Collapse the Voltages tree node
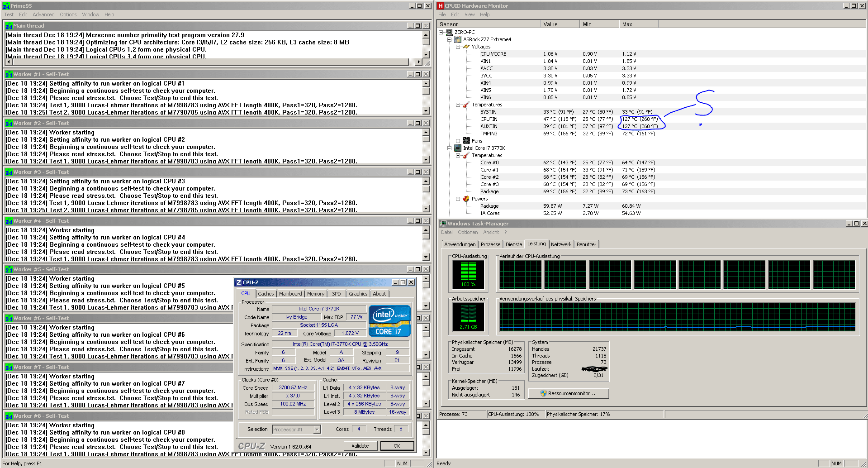The height and width of the screenshot is (468, 868). point(458,47)
